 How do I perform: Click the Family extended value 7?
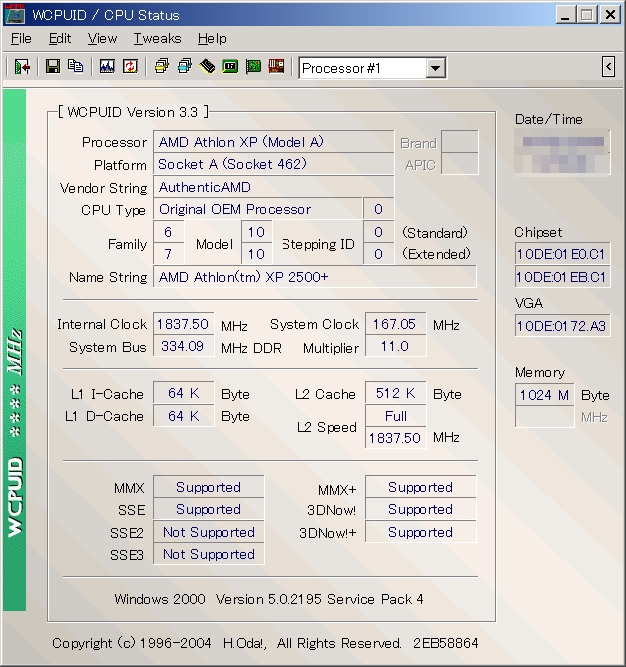click(168, 254)
